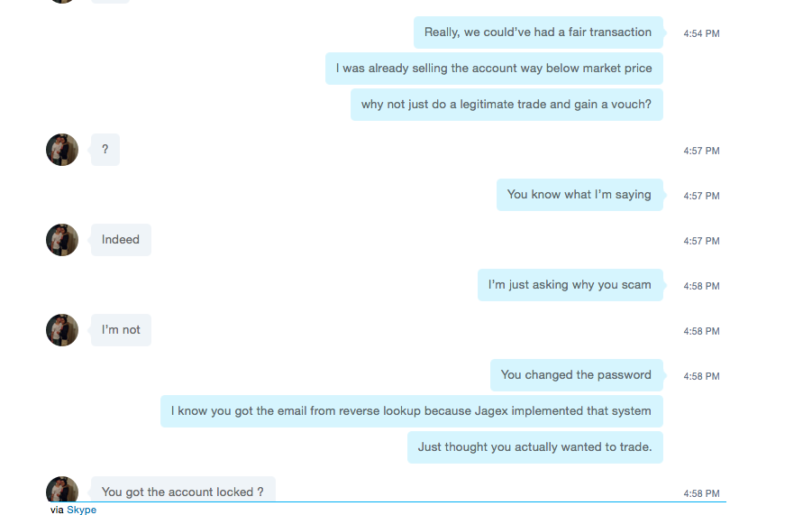Click the 4:57 PM timestamp beside "Indeed"
Viewport: 812px width, 515px height.
coord(701,241)
